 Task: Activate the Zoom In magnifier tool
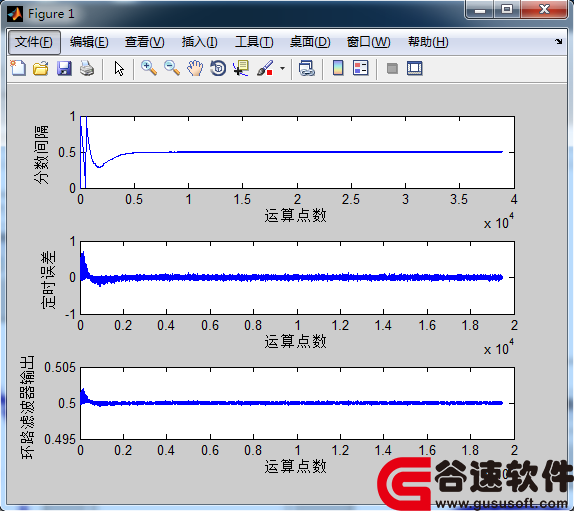(x=149, y=68)
